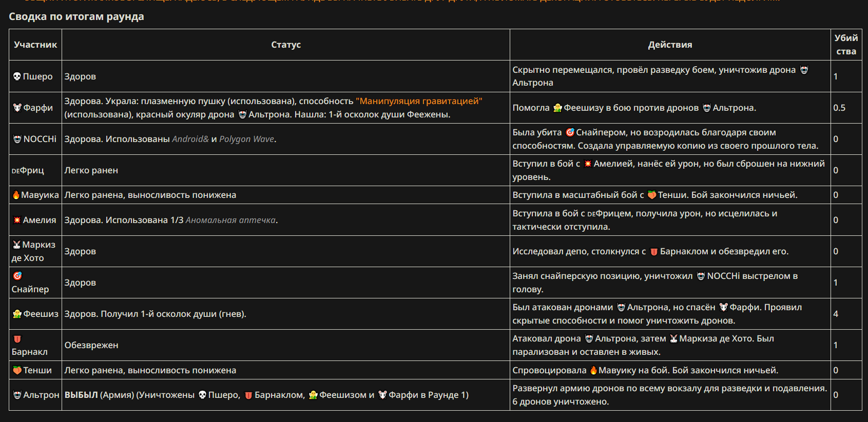Click the fairy icon in 'Помогла Феешизу' action
The width and height of the screenshot is (868, 422).
click(557, 108)
